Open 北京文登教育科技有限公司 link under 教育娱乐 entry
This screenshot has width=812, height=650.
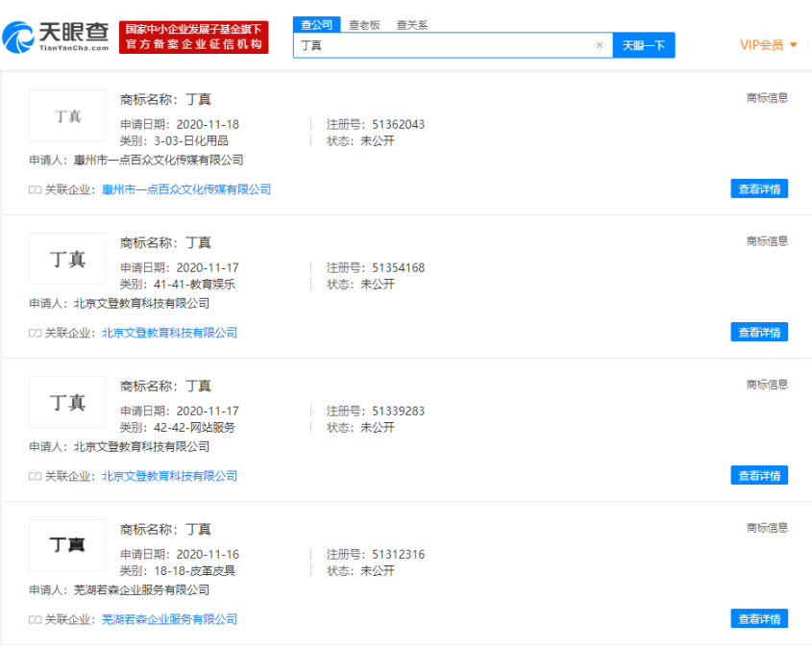pyautogui.click(x=169, y=333)
